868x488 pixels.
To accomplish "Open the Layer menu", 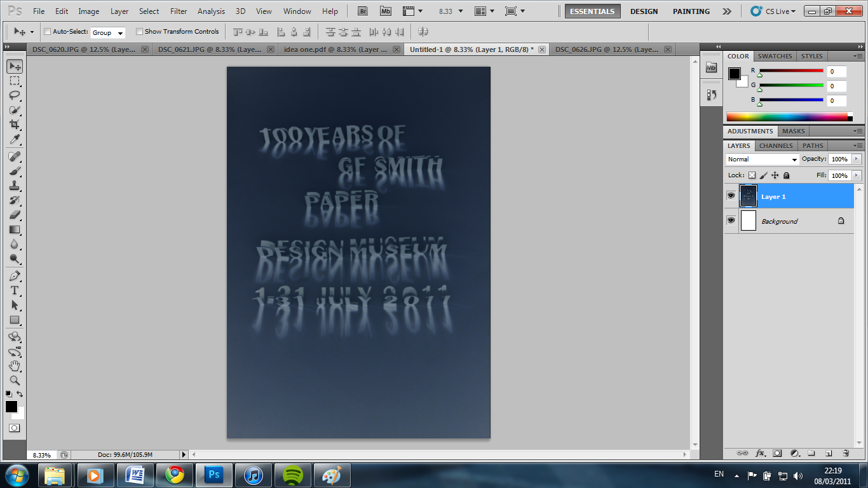I will pyautogui.click(x=119, y=11).
